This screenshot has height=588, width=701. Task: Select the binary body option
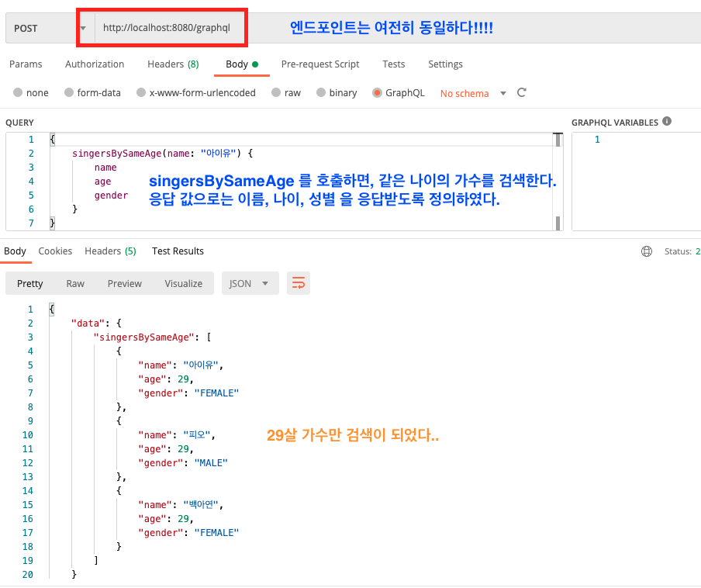[x=337, y=92]
